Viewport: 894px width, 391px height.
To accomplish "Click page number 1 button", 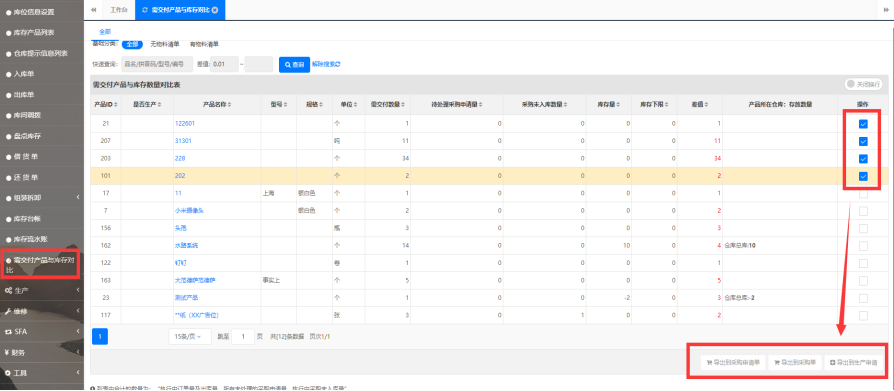I will point(100,337).
